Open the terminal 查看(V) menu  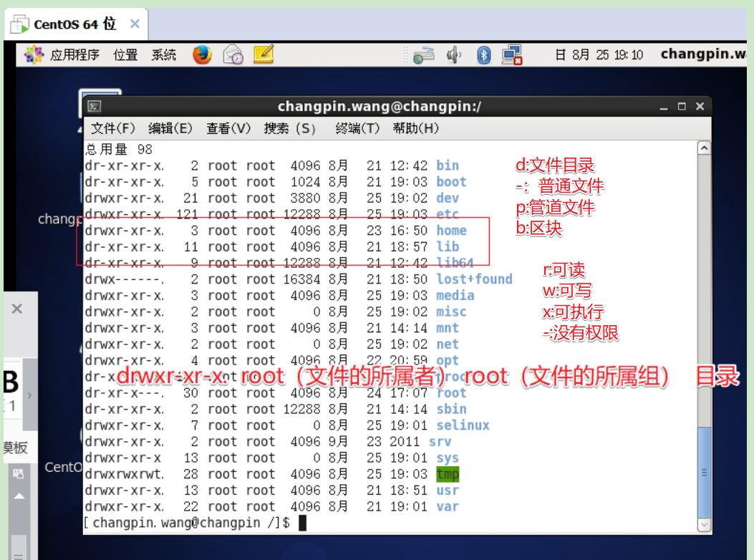[x=229, y=128]
